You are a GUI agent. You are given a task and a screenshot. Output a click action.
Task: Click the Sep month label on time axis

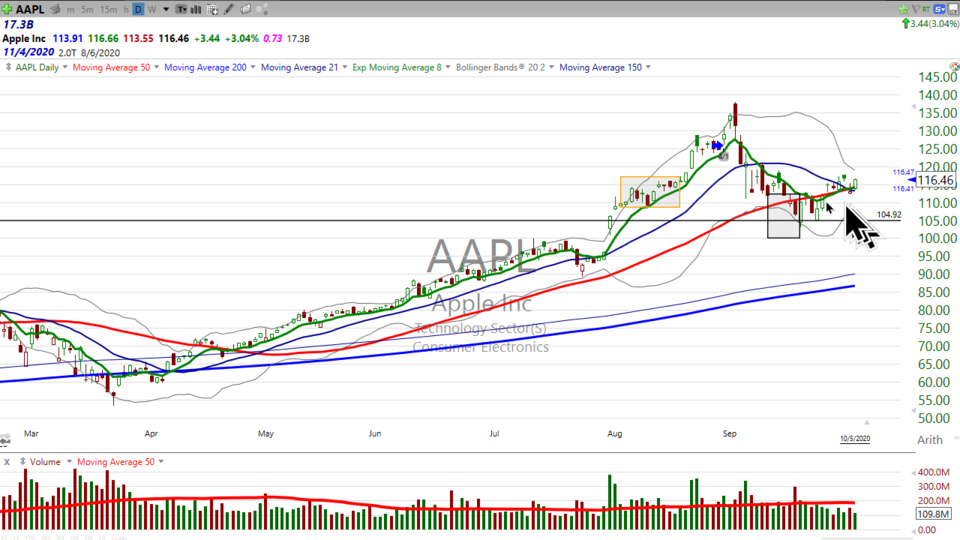(x=729, y=433)
